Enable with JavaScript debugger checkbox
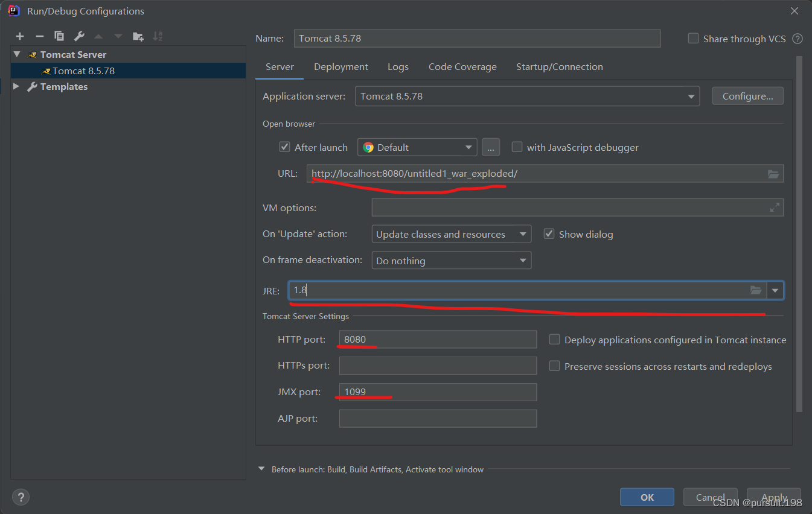The image size is (812, 514). 517,147
